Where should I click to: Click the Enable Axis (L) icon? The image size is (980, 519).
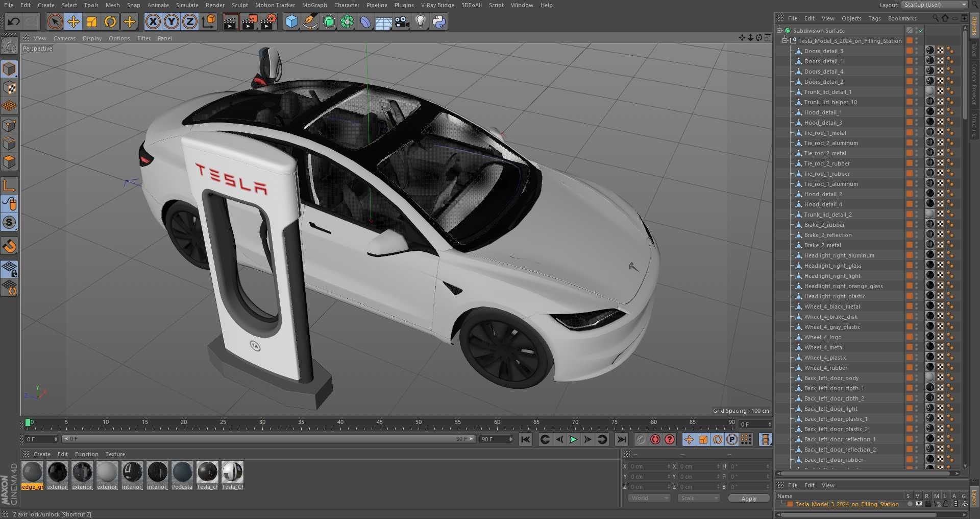(x=9, y=185)
